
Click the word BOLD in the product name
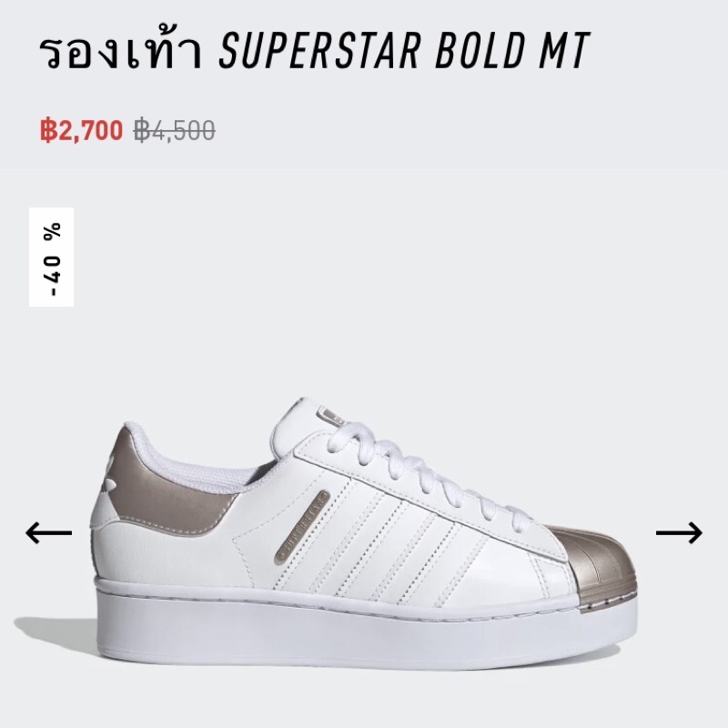pyautogui.click(x=479, y=50)
